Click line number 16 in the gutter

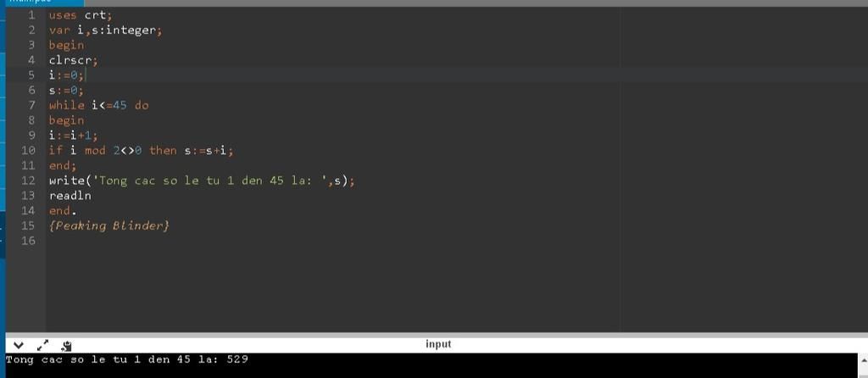pos(28,240)
